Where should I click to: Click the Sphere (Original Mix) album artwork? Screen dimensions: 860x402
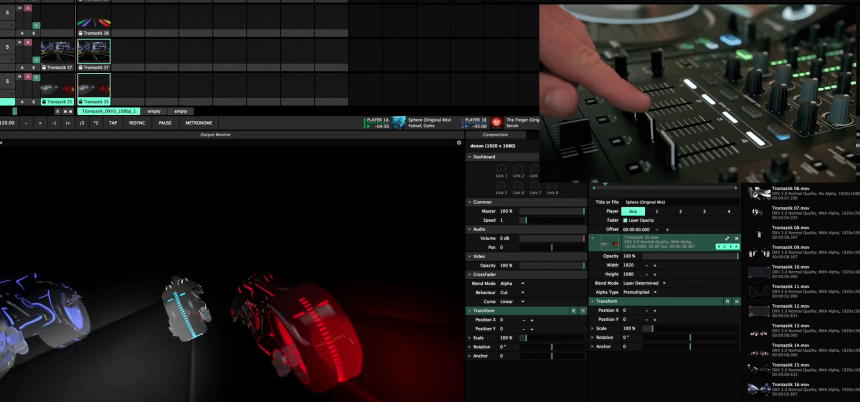pyautogui.click(x=399, y=123)
